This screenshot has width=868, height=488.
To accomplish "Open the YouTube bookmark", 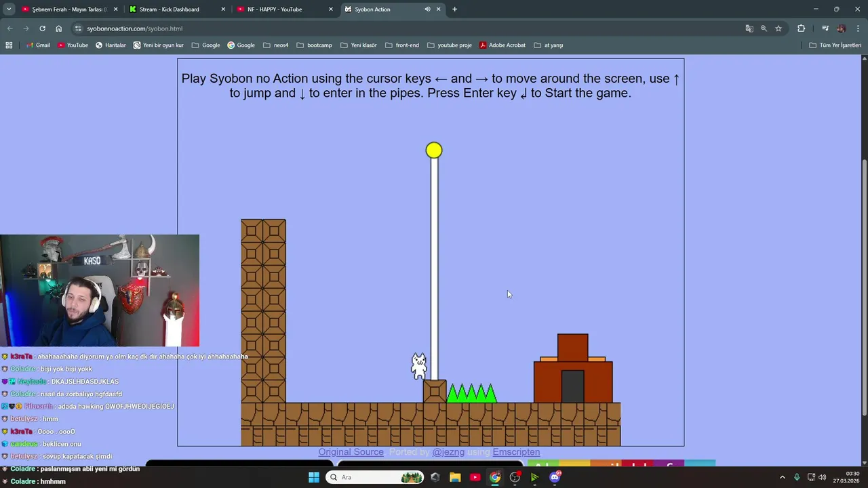I will 73,45.
